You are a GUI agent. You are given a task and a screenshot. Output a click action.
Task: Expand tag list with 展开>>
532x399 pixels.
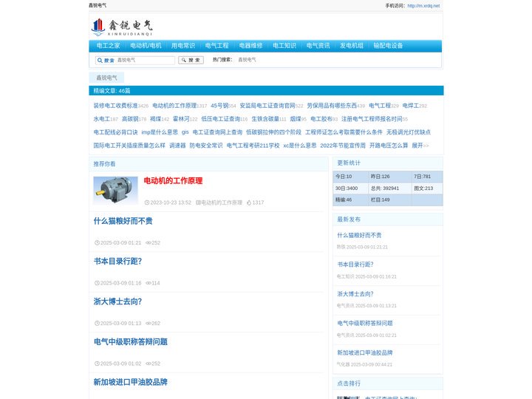pos(420,146)
